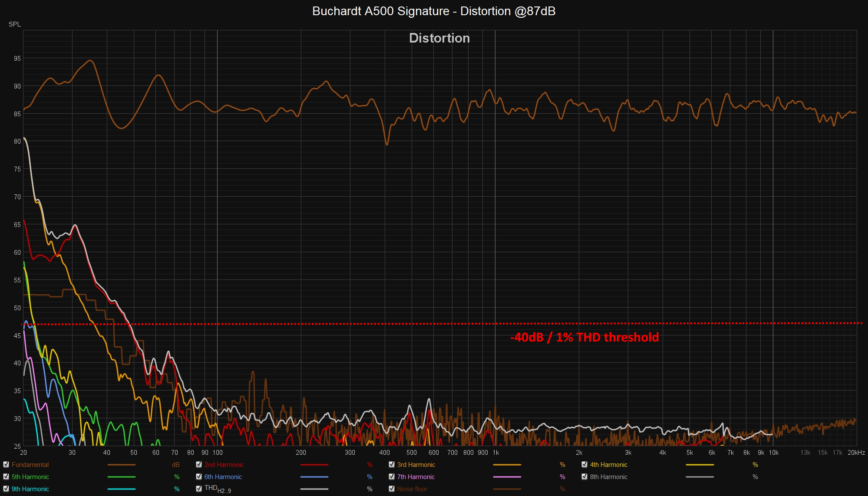Toggle the Noise floor checkbox
The width and height of the screenshot is (868, 496).
click(x=392, y=489)
